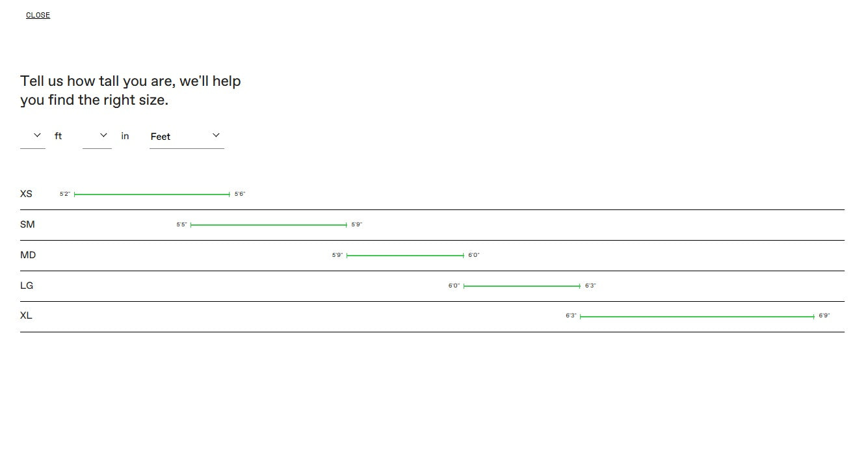Click the MD size label
This screenshot has height=454, width=868.
pos(28,255)
